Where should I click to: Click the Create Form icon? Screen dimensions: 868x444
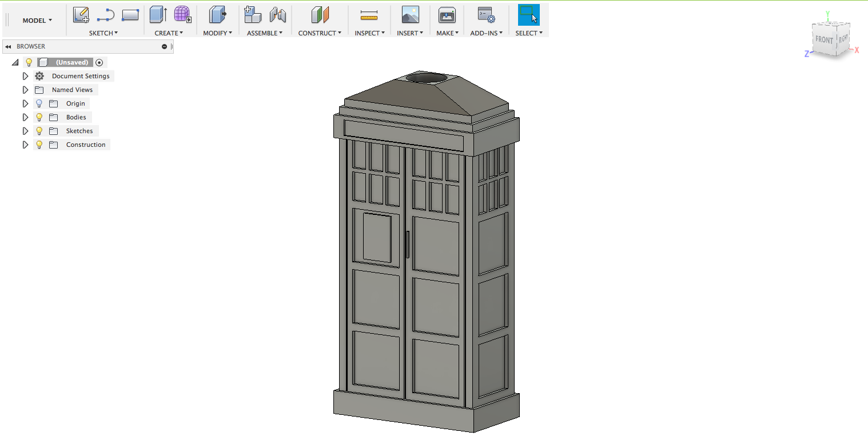[x=182, y=15]
